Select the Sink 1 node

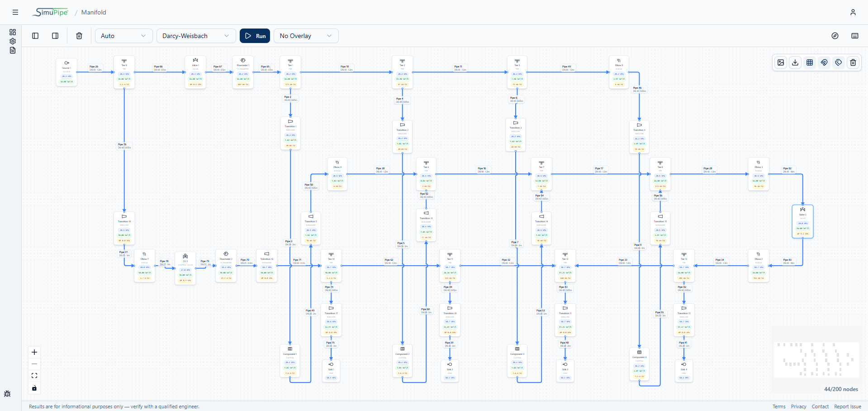pos(331,371)
